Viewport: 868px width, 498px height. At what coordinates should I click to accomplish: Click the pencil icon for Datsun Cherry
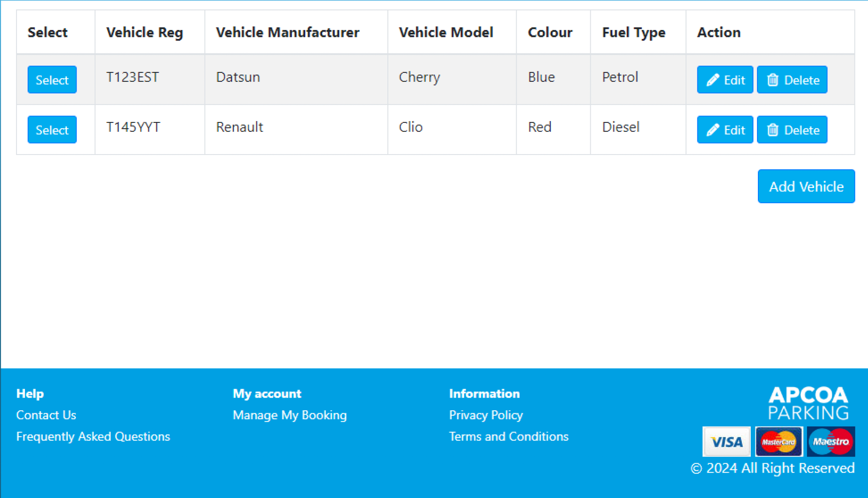click(713, 80)
